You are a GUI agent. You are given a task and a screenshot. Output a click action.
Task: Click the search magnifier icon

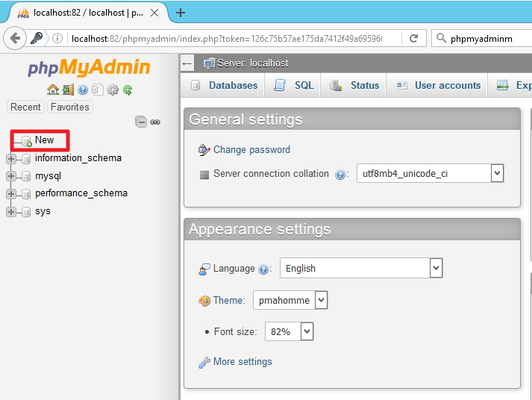point(441,38)
